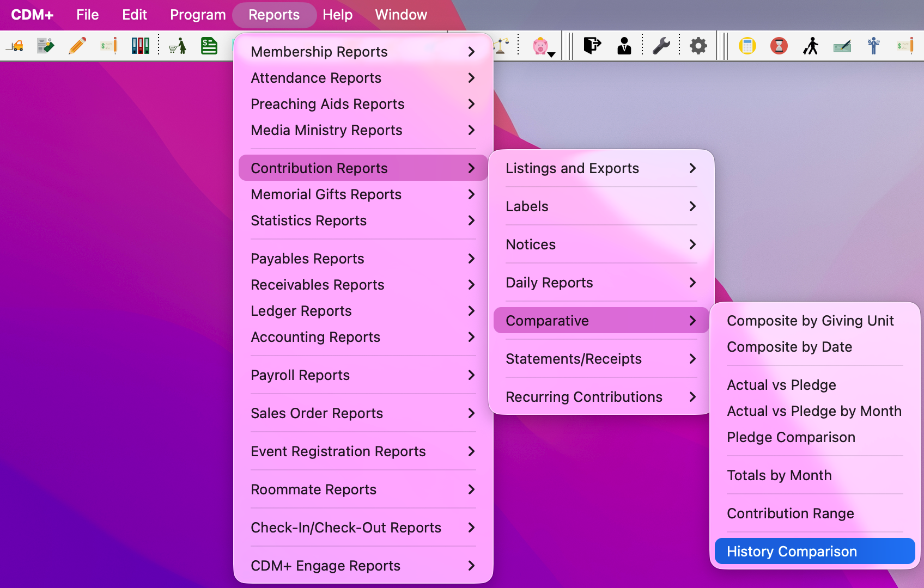Viewport: 924px width, 588px height.
Task: Expand the Labels submenu chevron
Action: coord(692,206)
